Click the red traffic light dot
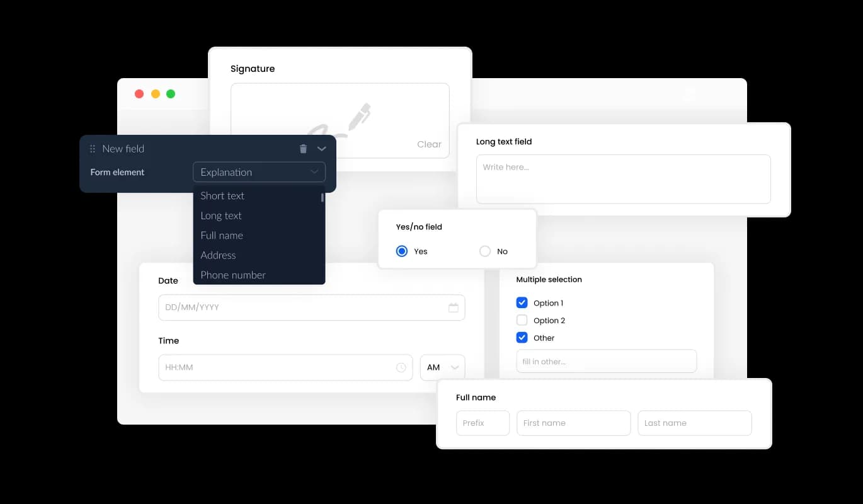Image resolution: width=863 pixels, height=504 pixels. tap(139, 93)
